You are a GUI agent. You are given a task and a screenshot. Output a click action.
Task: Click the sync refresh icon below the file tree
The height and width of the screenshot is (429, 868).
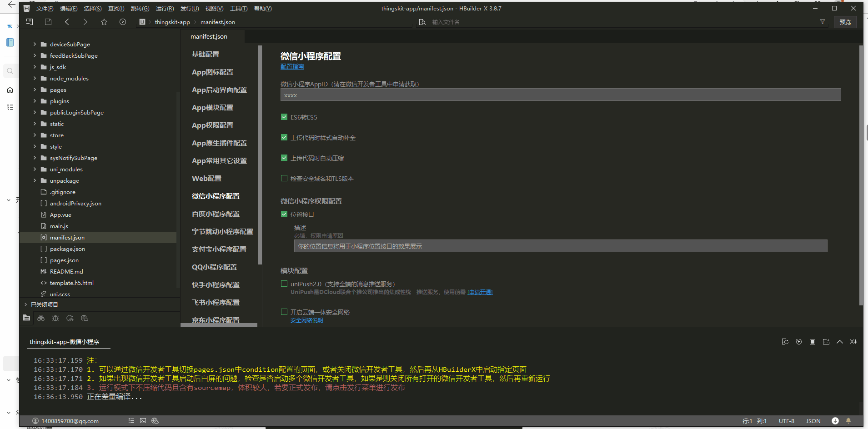click(x=70, y=318)
